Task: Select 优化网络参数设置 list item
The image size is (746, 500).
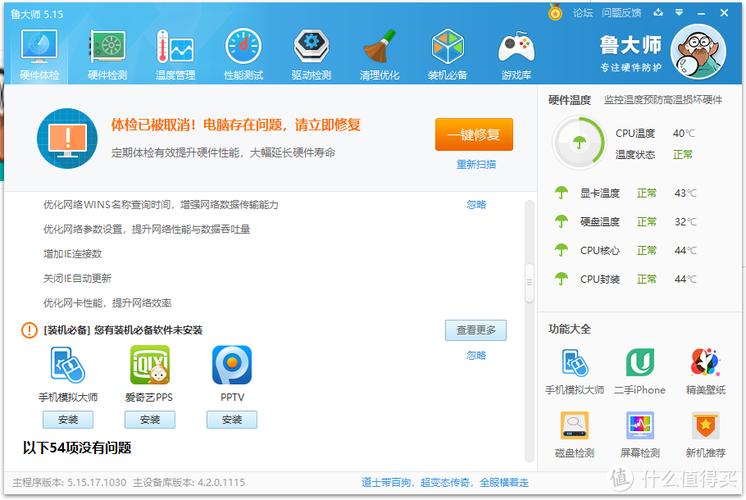Action: click(x=147, y=229)
